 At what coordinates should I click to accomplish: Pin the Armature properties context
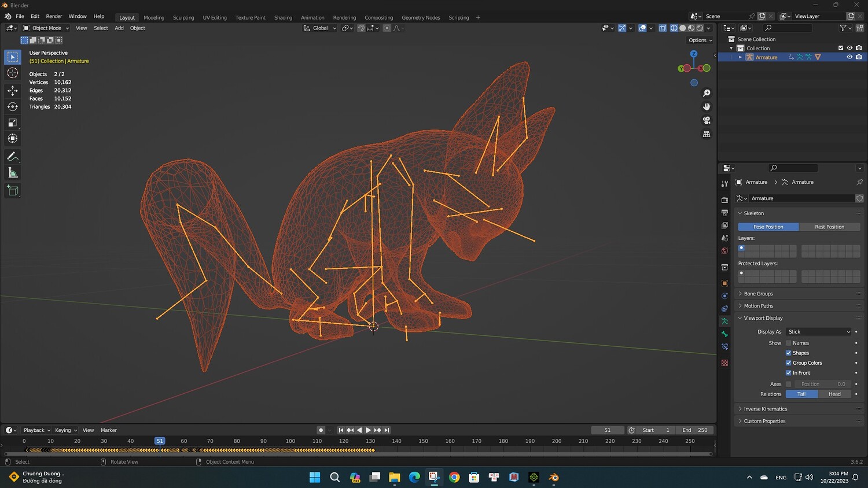click(859, 182)
